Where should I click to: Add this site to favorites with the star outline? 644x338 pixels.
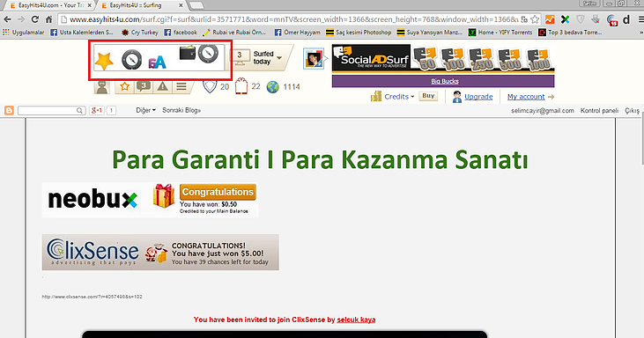(125, 86)
